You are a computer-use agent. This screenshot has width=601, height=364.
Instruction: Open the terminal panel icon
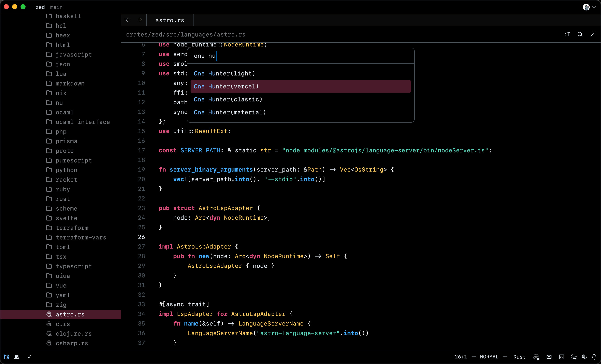click(561, 357)
